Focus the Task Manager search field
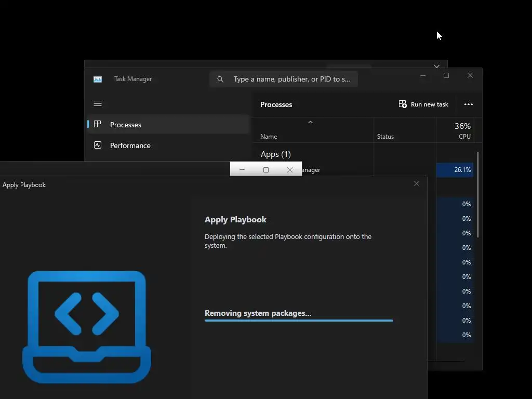 pyautogui.click(x=284, y=79)
